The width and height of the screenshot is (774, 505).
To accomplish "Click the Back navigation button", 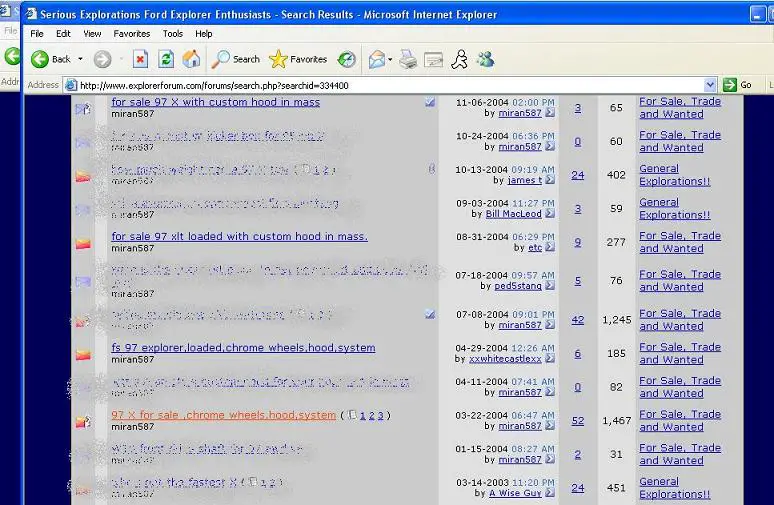I will click(x=51, y=59).
